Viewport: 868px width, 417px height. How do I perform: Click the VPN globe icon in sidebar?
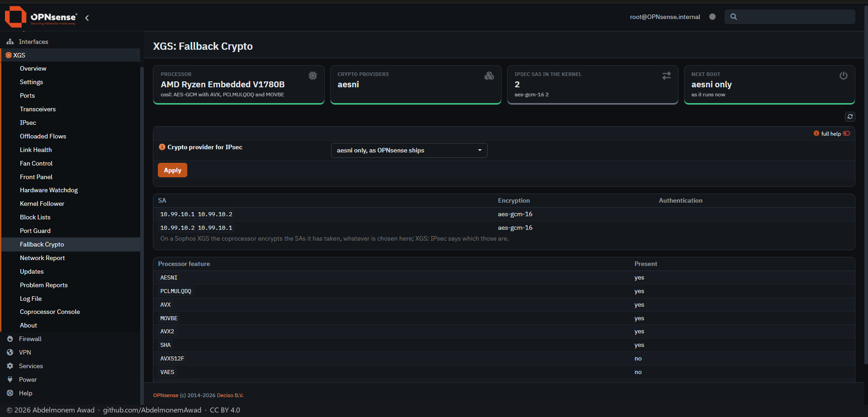pyautogui.click(x=10, y=352)
